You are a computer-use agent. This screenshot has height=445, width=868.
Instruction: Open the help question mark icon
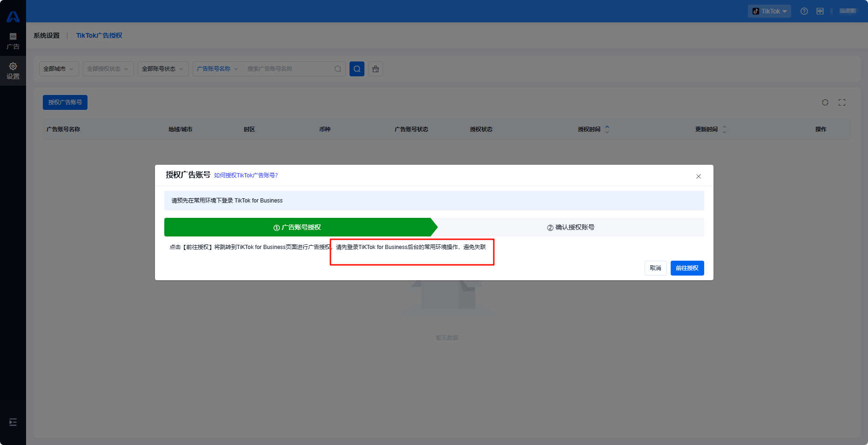(x=804, y=11)
